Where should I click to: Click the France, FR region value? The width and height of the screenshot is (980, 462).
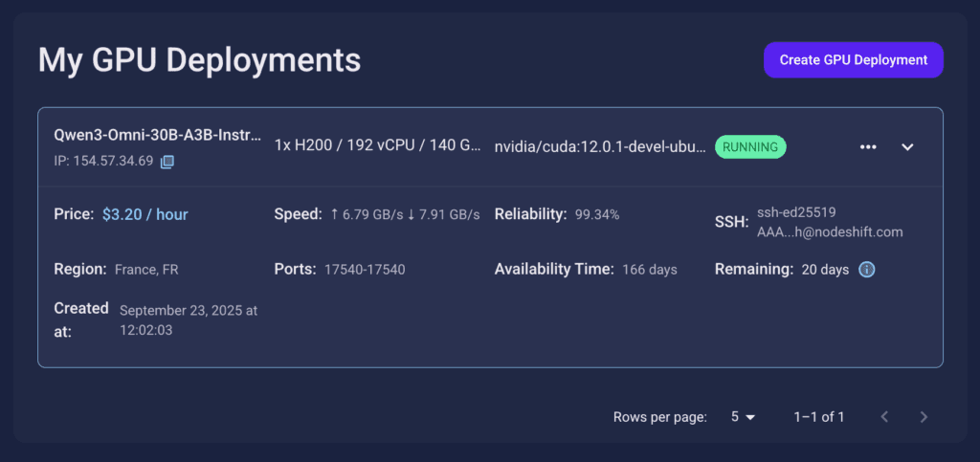click(146, 270)
